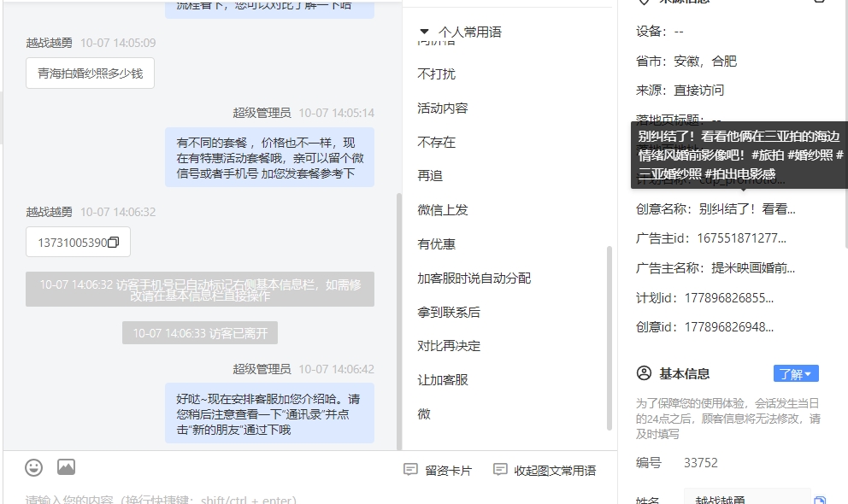The height and width of the screenshot is (504, 848).
Task: Click the 省市 value 安徽, 合肥
Action: 705,61
